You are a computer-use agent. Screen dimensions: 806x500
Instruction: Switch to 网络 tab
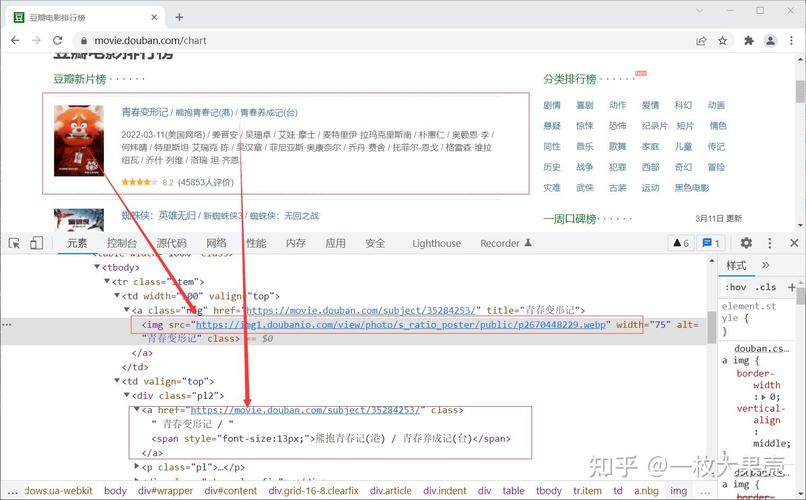tap(216, 243)
